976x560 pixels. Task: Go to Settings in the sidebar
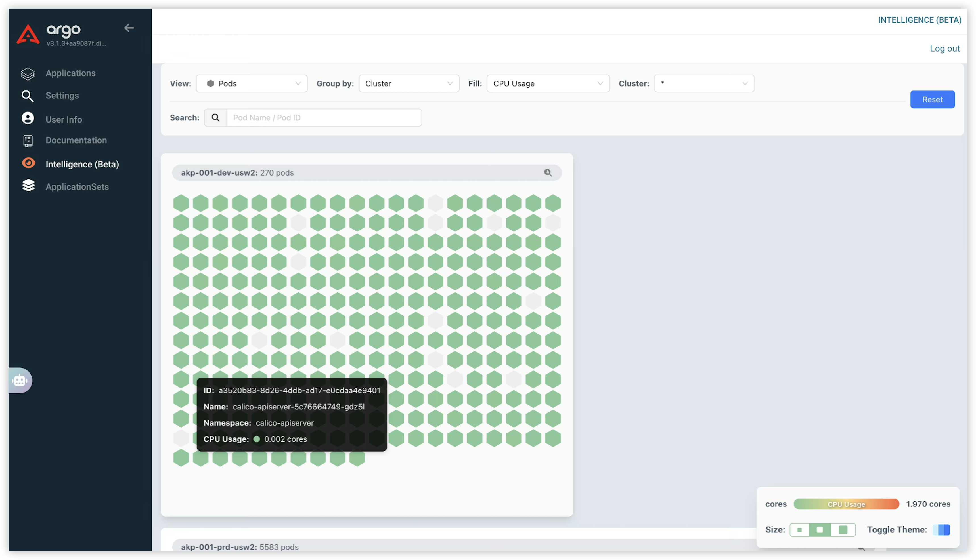click(62, 96)
